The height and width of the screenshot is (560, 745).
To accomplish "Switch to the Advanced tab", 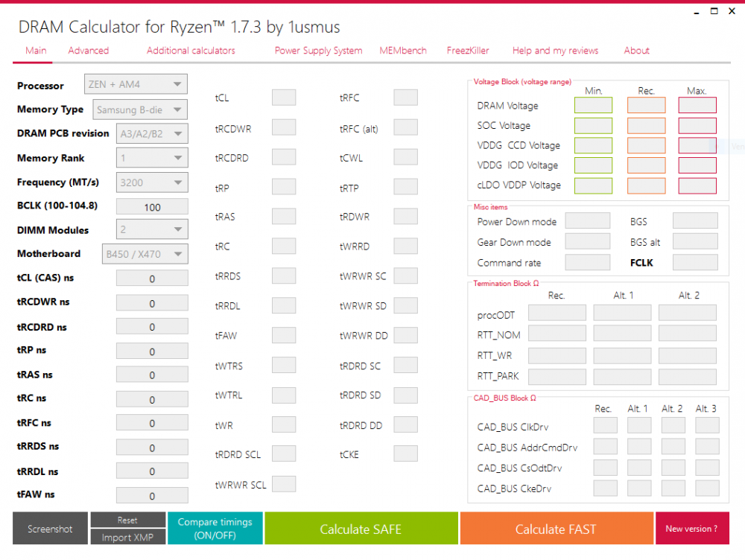I will [88, 51].
